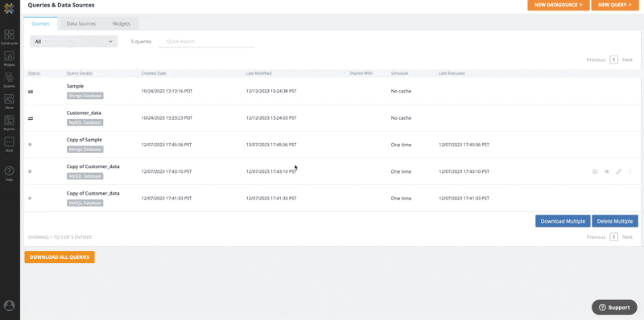
Task: Edit Copy of Customer_data with pencil icon
Action: pos(618,171)
